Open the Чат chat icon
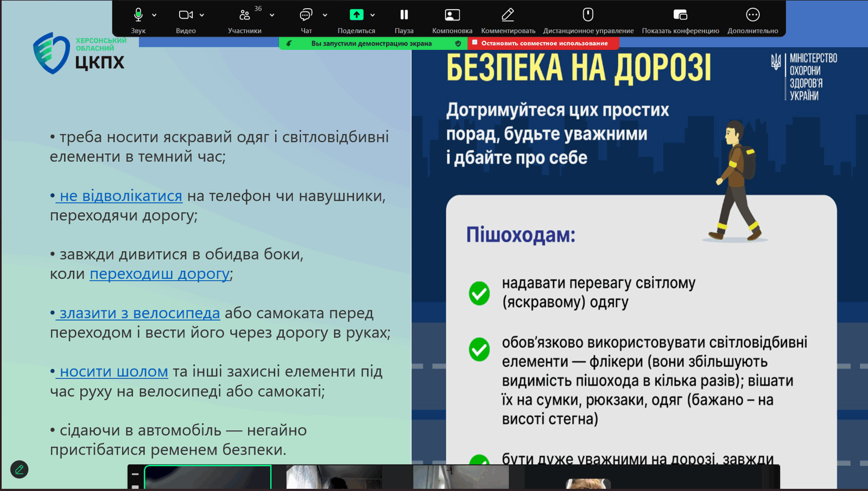Screen dimensions: 868x491 coord(306,15)
